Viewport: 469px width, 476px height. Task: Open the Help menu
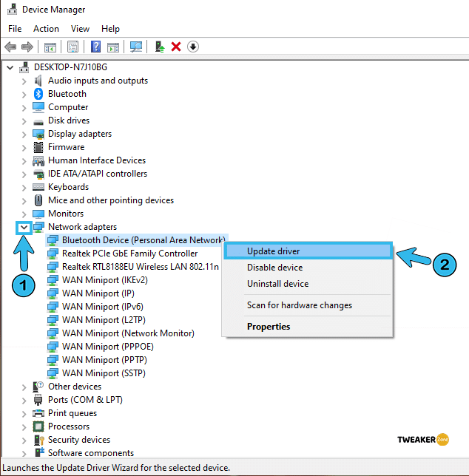pos(110,29)
